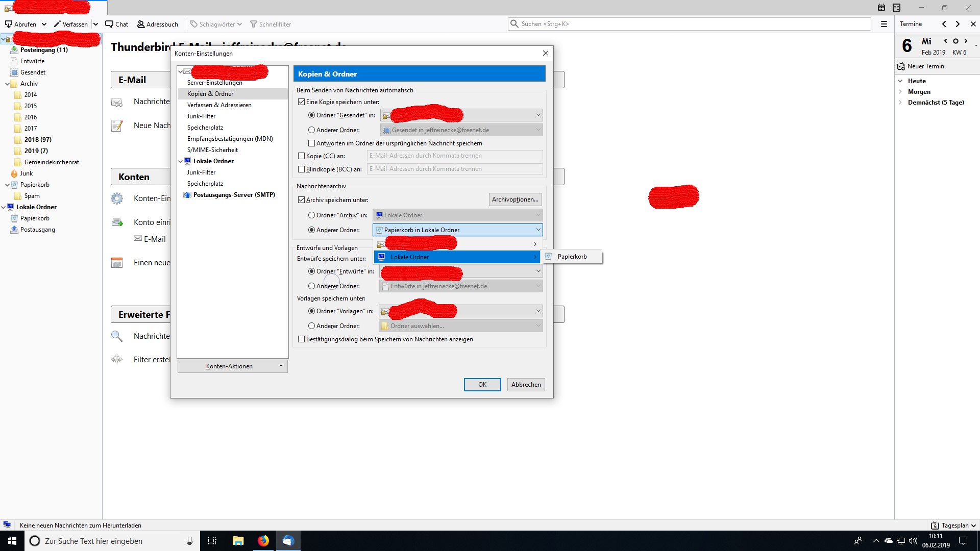Click the Postausgang outbox folder icon
Screen dimensions: 980x551
point(14,230)
